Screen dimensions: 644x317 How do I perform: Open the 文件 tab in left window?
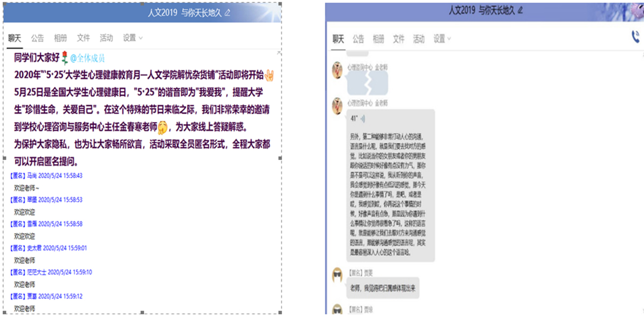coord(83,38)
